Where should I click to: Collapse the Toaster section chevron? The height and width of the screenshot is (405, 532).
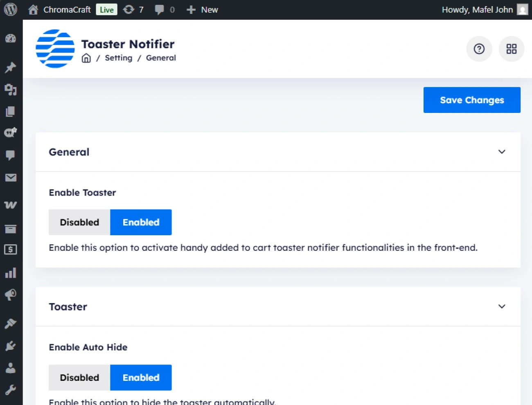[502, 306]
